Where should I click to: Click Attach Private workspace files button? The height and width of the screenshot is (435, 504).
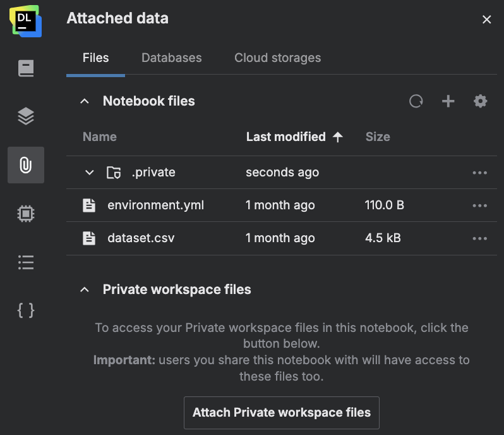(281, 413)
